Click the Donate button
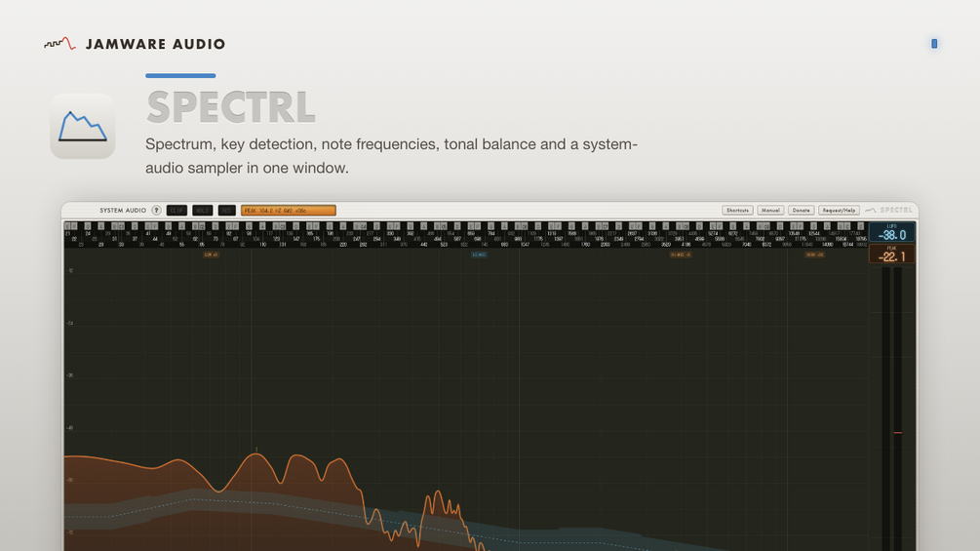The height and width of the screenshot is (551, 980). pos(801,211)
